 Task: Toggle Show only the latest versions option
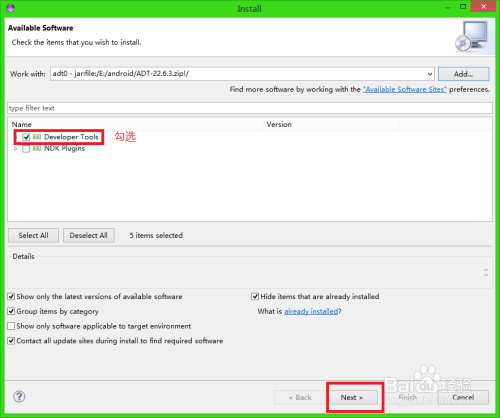(x=11, y=296)
